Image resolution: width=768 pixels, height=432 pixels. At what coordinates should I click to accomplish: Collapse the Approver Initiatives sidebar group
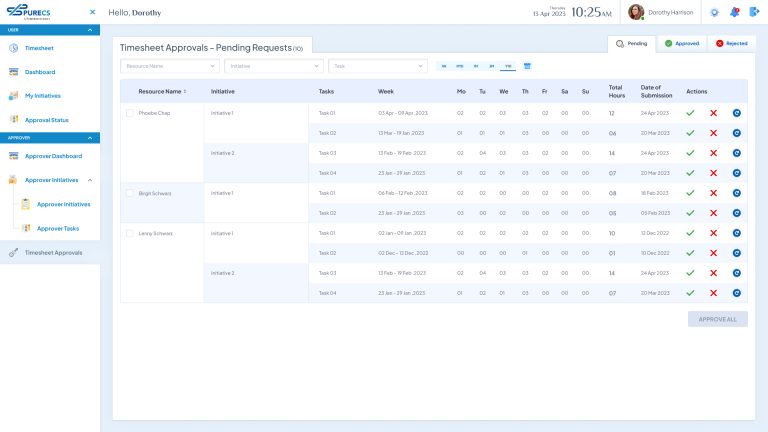[91, 180]
